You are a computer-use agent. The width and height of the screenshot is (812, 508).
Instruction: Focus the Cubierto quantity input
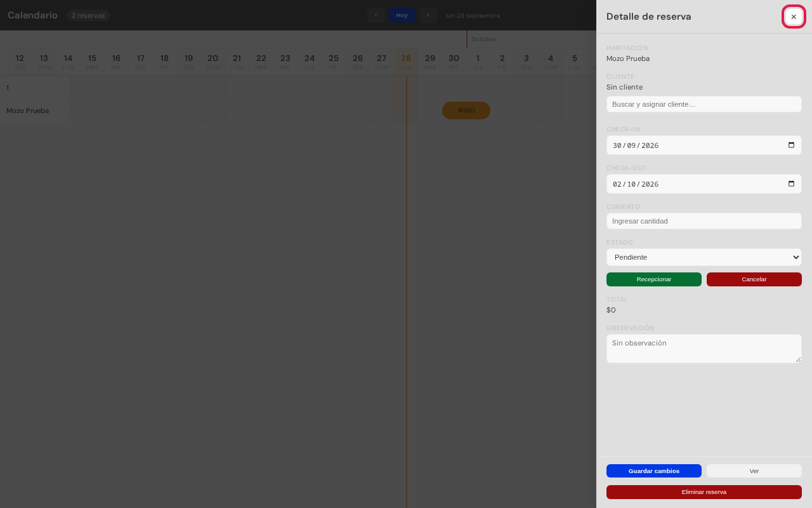(x=704, y=221)
